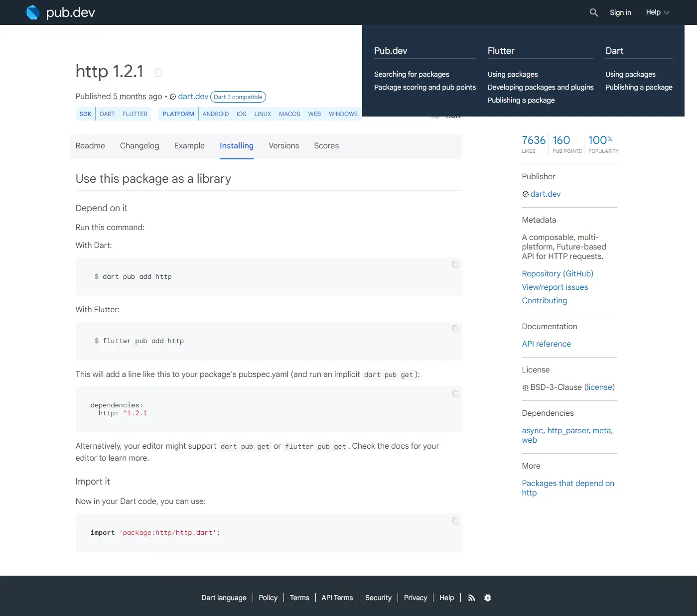Click the 'Dart 3 compatible' badge
This screenshot has height=616, width=697.
coord(238,97)
